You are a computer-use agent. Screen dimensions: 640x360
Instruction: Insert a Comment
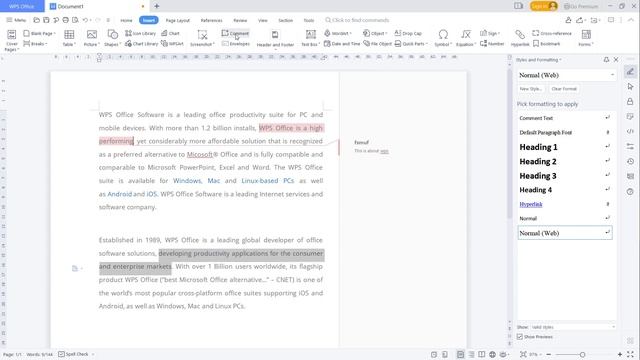(x=235, y=33)
